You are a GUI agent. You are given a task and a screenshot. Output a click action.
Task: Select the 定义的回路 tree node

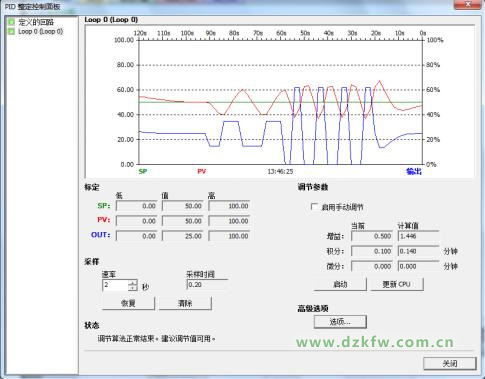36,22
